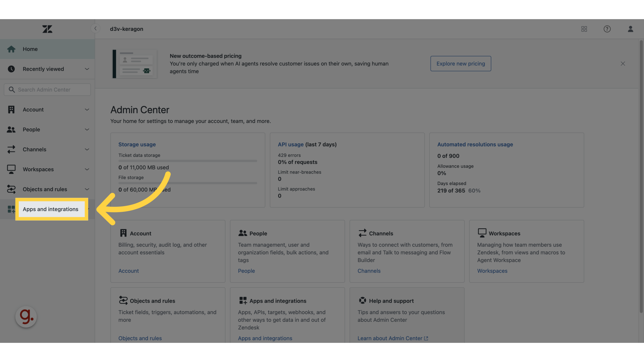Click the pricing banner illustration thumbnail

tap(135, 64)
